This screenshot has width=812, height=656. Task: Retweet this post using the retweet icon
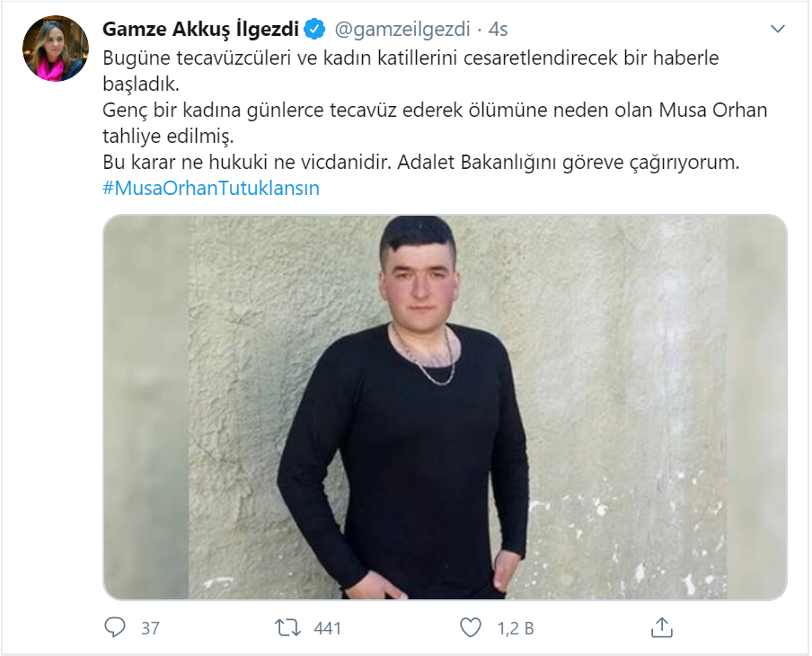[287, 628]
